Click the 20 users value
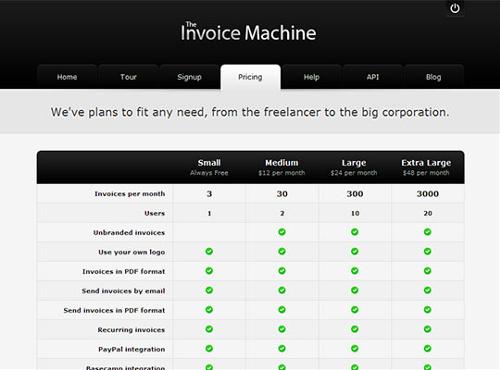The width and height of the screenshot is (500, 370). (x=428, y=213)
